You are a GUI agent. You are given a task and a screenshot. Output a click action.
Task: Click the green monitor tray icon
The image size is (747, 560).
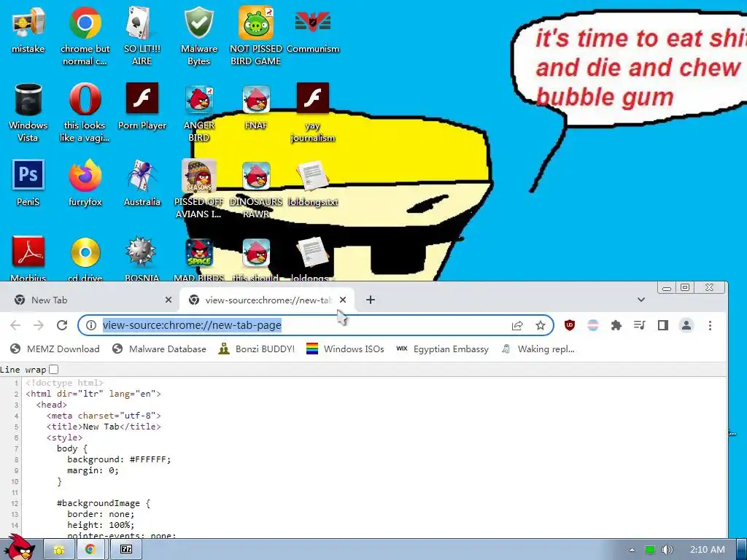[650, 550]
